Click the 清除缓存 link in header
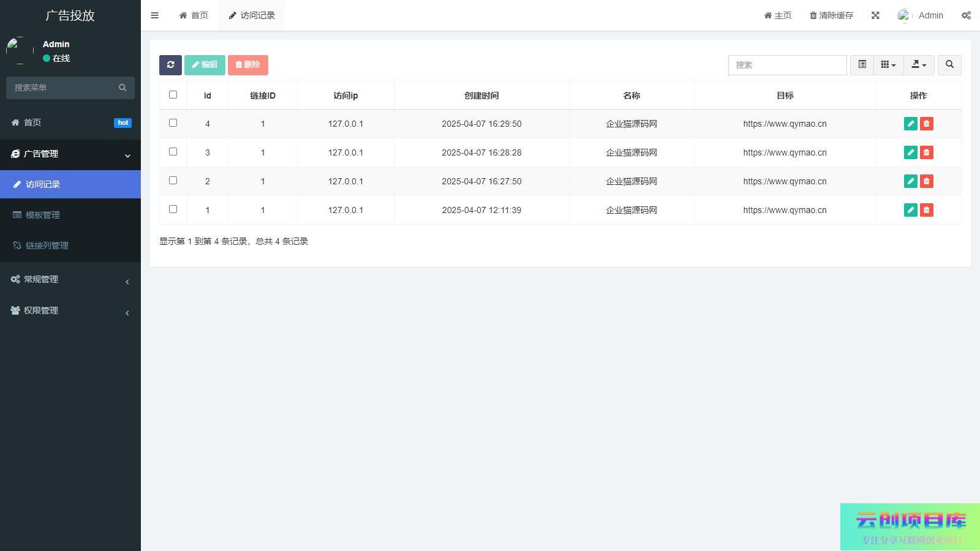Screen dimensions: 980x551 (831, 15)
